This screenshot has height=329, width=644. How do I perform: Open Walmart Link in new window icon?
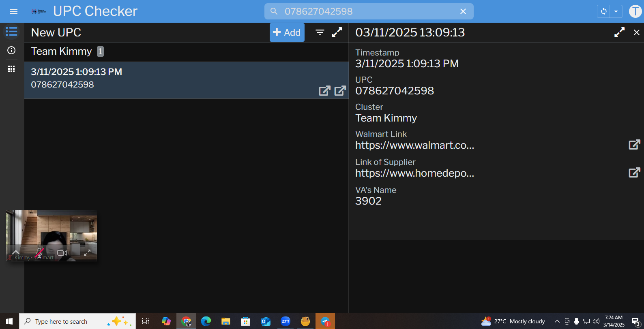pyautogui.click(x=634, y=145)
